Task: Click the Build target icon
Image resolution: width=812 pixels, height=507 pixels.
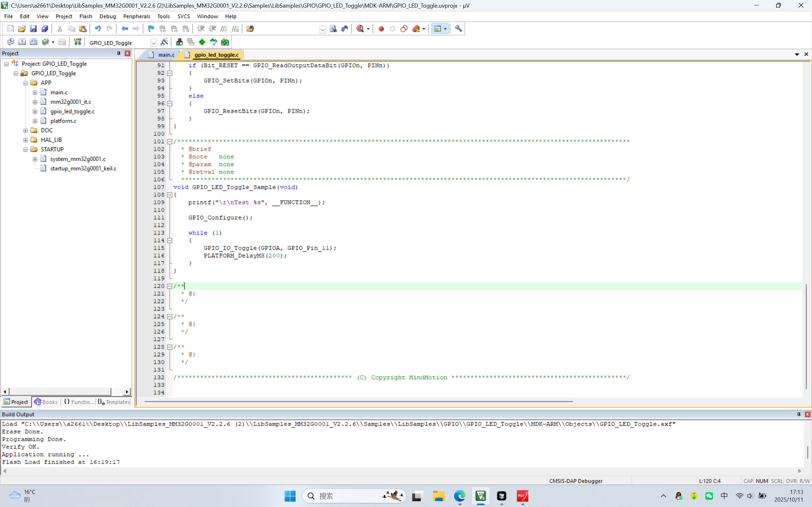Action: [x=22, y=42]
